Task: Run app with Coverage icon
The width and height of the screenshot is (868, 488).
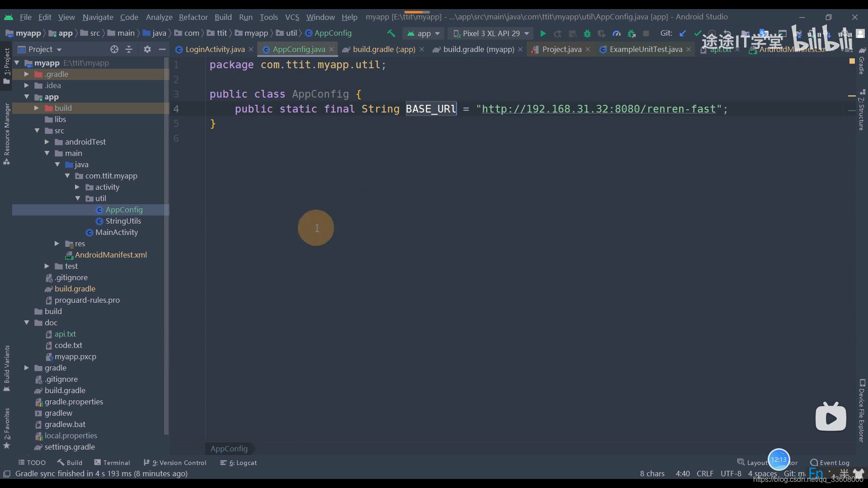Action: coord(602,33)
